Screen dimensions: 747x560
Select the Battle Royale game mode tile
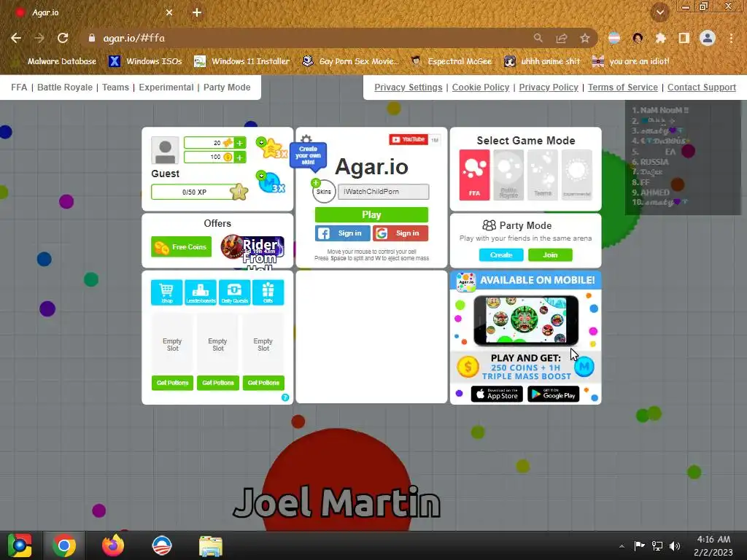(x=508, y=175)
